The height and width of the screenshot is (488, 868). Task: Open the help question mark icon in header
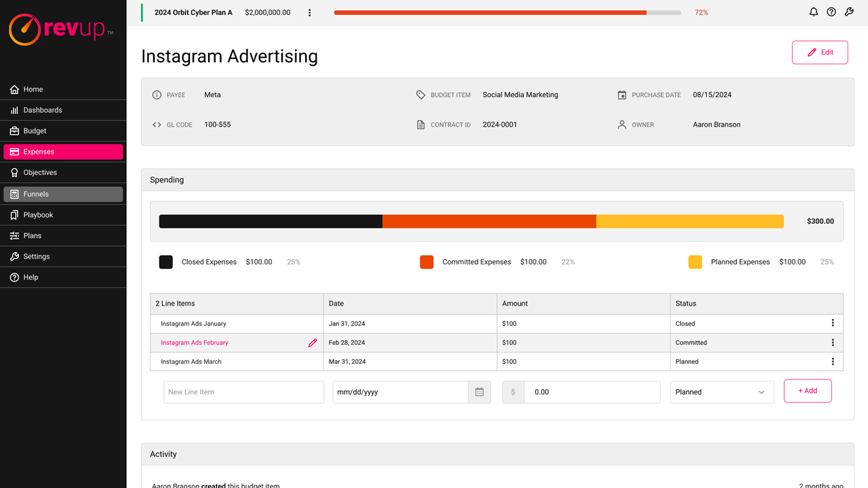831,12
